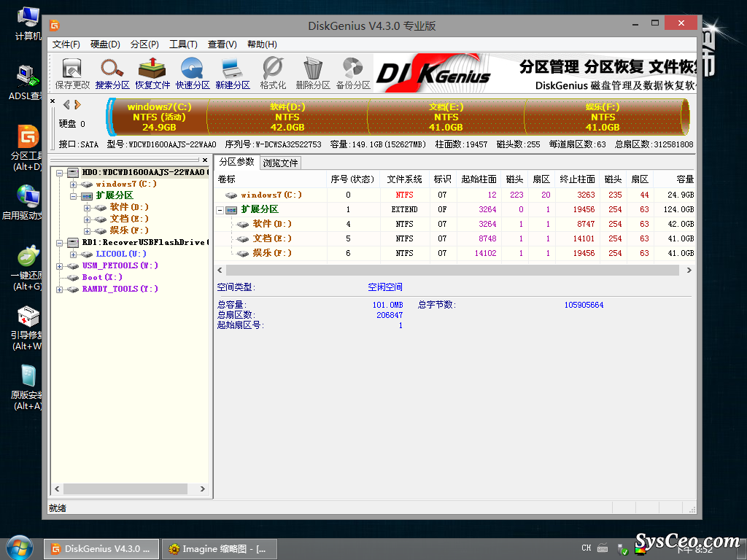Collapse the HD0 disk tree node
Screen dimensions: 747x560
[x=60, y=172]
